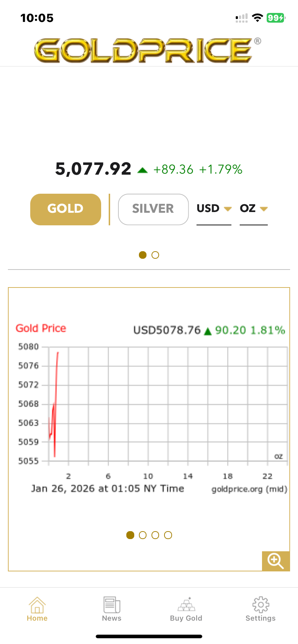Open Settings gear icon
The image size is (298, 644).
click(261, 605)
